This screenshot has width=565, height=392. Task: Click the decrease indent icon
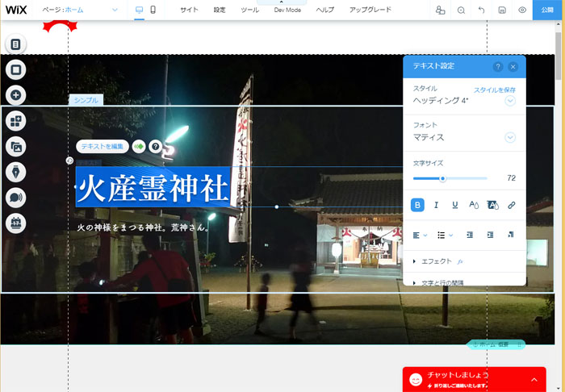point(470,235)
